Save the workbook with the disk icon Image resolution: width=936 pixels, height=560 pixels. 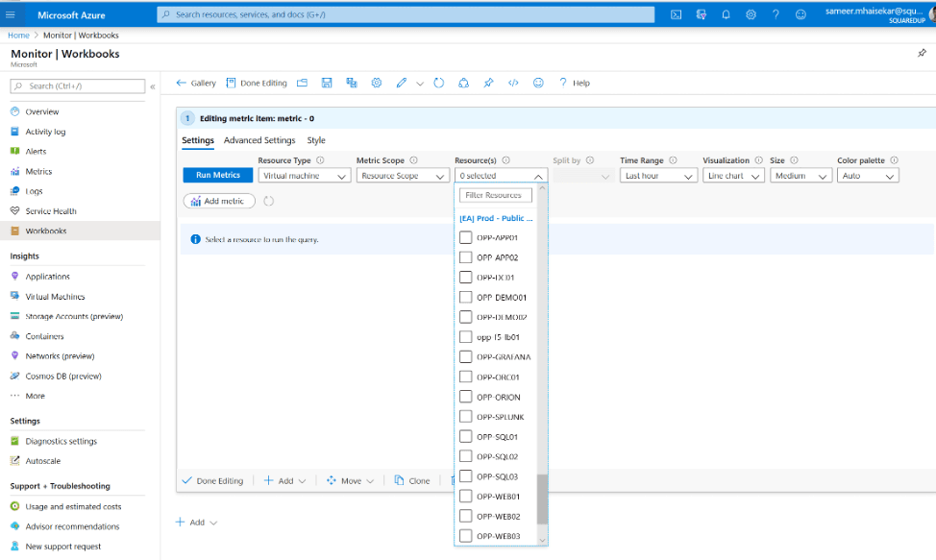coord(327,83)
